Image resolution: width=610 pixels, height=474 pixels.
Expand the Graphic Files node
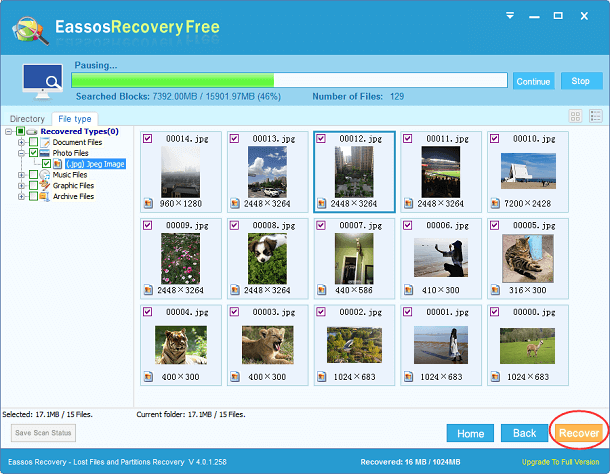(x=22, y=186)
